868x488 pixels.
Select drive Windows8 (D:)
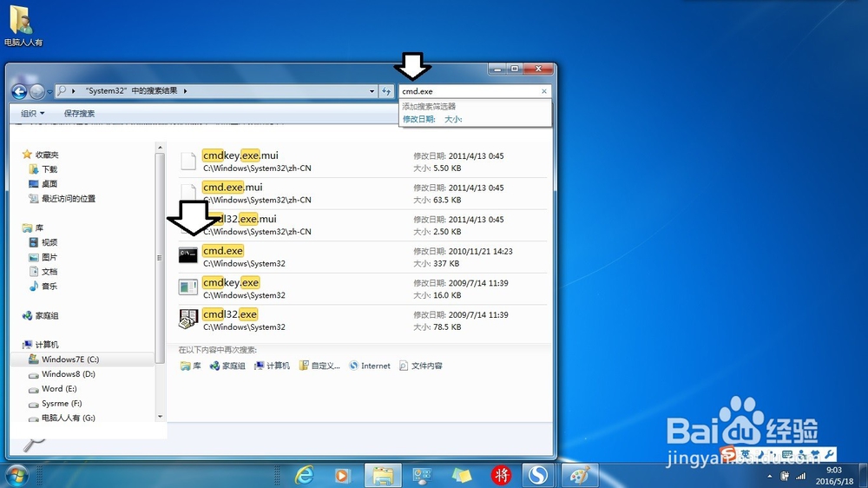point(68,374)
